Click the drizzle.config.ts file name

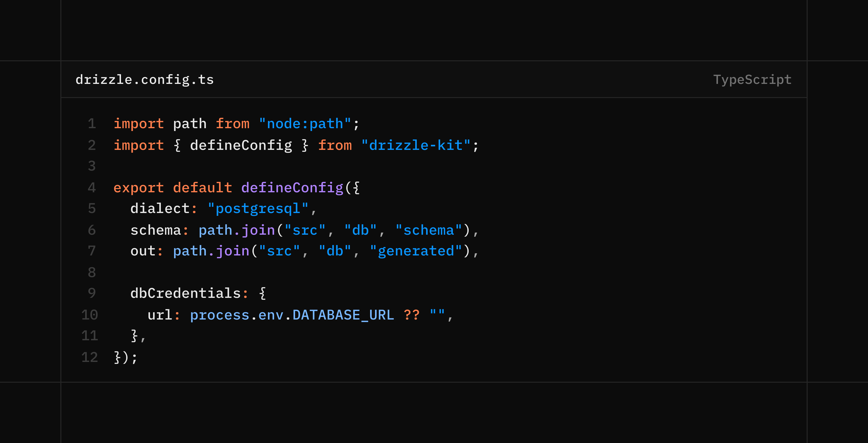tap(145, 80)
